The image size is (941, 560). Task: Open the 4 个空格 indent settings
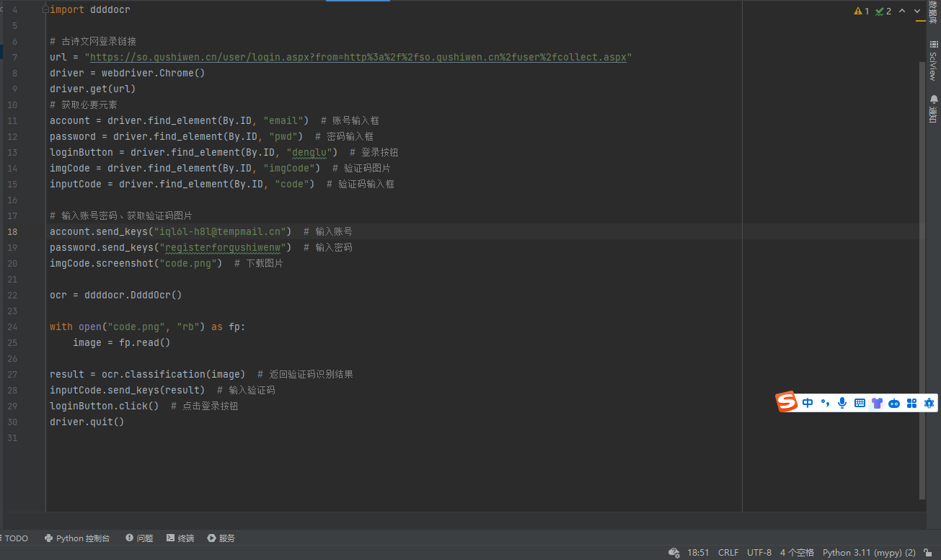(797, 553)
